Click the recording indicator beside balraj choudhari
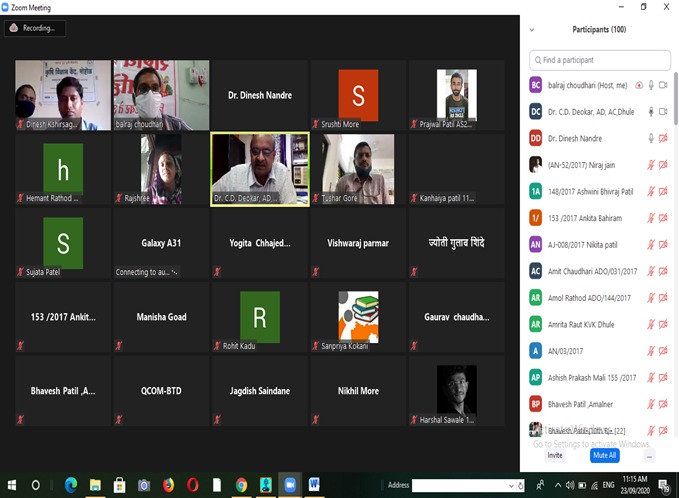Screen dimensions: 679x498 pos(639,85)
